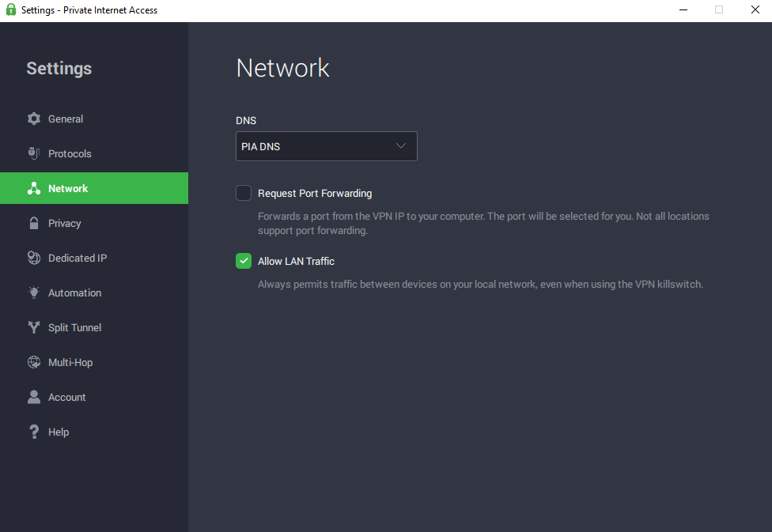The height and width of the screenshot is (532, 772).
Task: Open the Help section
Action: (x=58, y=432)
